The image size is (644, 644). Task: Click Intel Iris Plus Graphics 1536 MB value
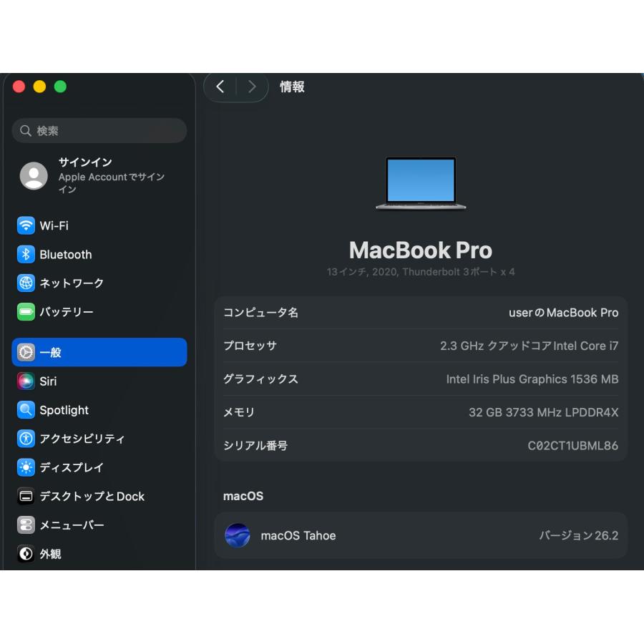coord(532,379)
